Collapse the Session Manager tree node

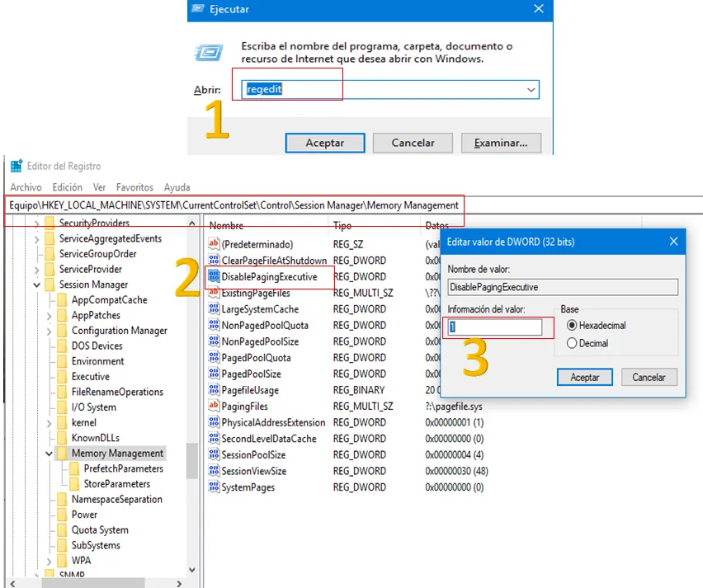click(37, 285)
